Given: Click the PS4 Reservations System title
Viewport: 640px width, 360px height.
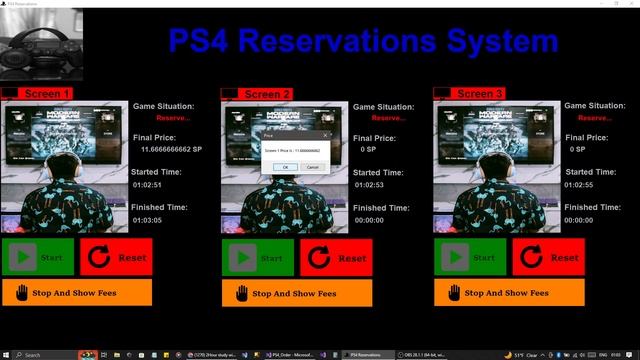Looking at the screenshot, I should (363, 41).
